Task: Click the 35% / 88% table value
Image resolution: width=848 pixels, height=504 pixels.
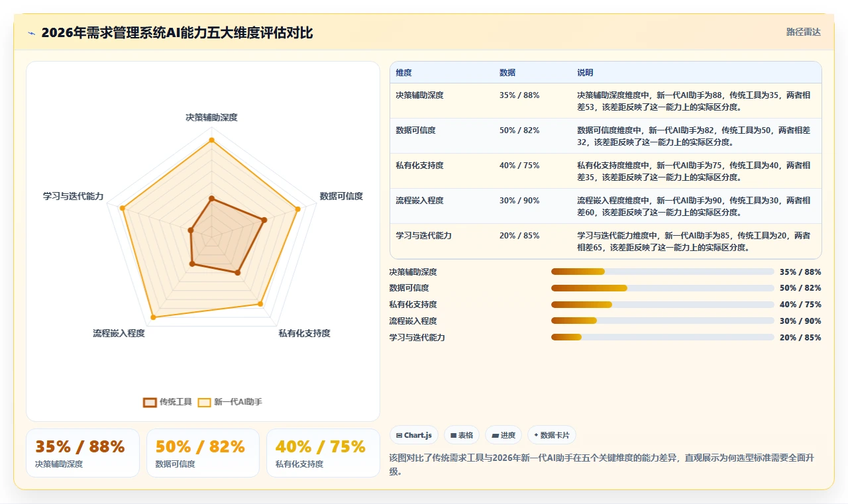Action: [x=519, y=95]
